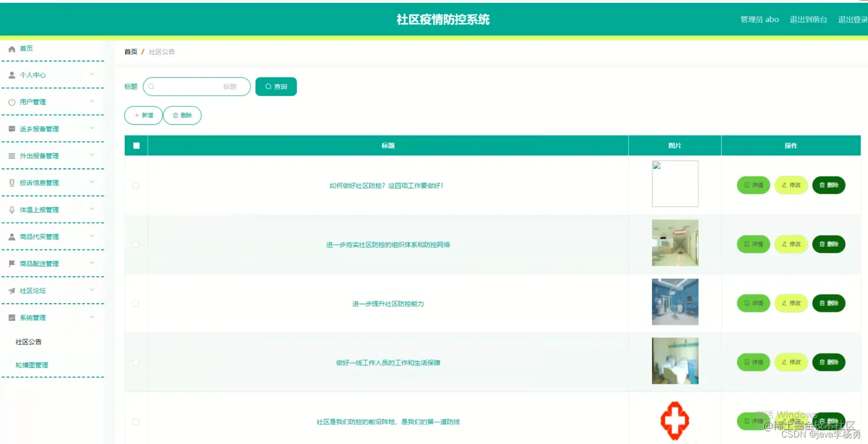The height and width of the screenshot is (444, 868).
Task: Click 修改 for 做好一线工作人员 row
Action: (791, 362)
